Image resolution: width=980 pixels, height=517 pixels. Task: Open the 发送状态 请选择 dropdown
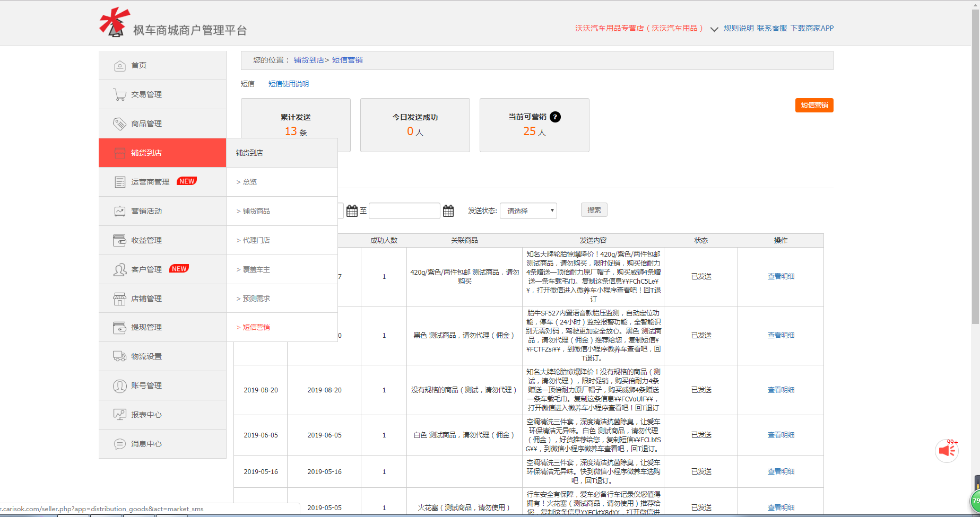pos(528,211)
